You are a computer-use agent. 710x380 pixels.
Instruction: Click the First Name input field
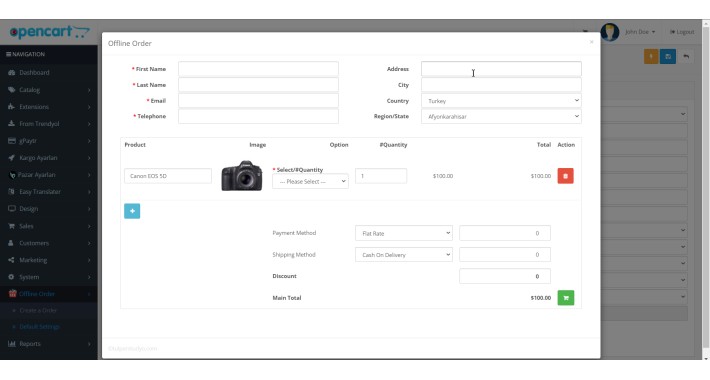[258, 69]
